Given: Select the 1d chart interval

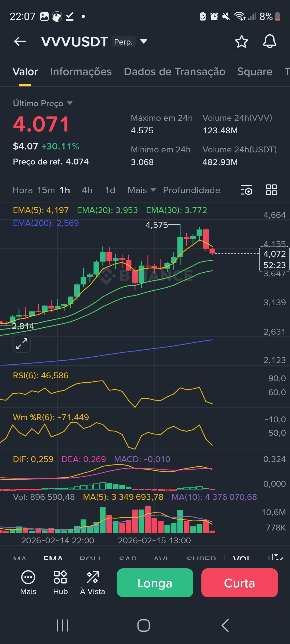Looking at the screenshot, I should tap(110, 190).
